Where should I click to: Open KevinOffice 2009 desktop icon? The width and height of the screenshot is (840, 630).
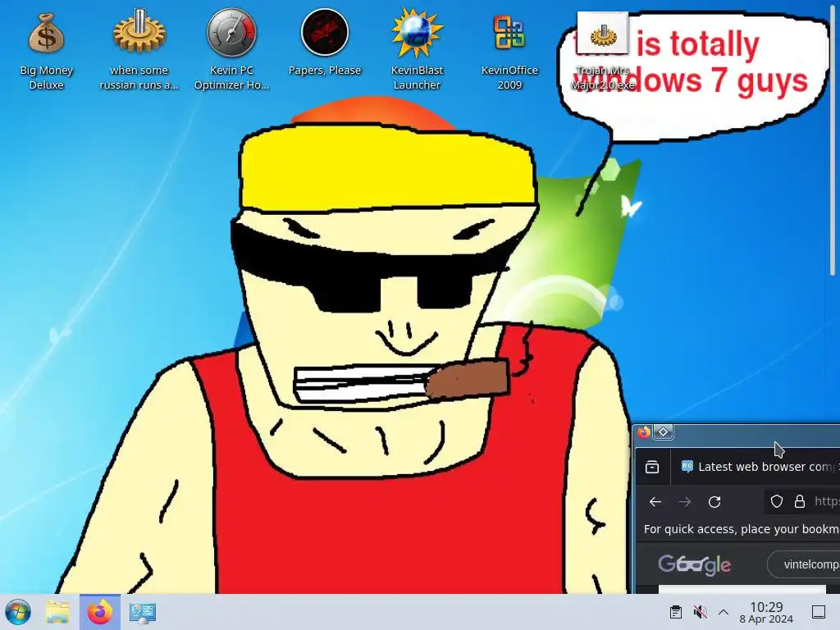click(x=509, y=51)
